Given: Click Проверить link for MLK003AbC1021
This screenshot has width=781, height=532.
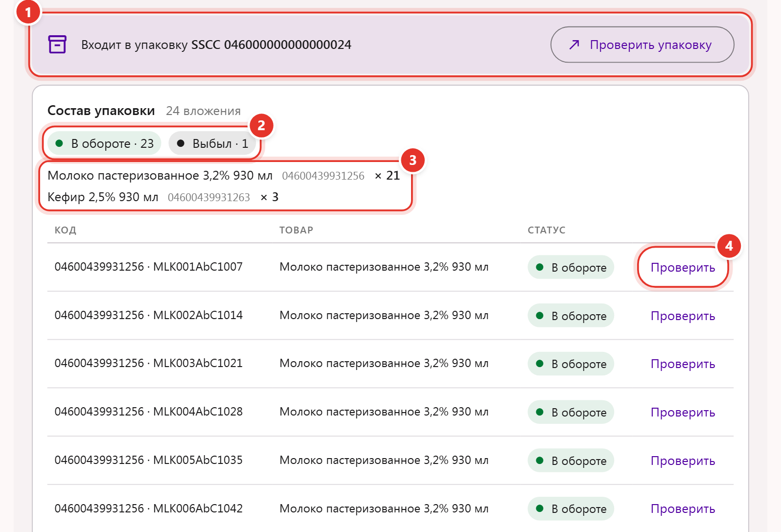Looking at the screenshot, I should tap(683, 364).
